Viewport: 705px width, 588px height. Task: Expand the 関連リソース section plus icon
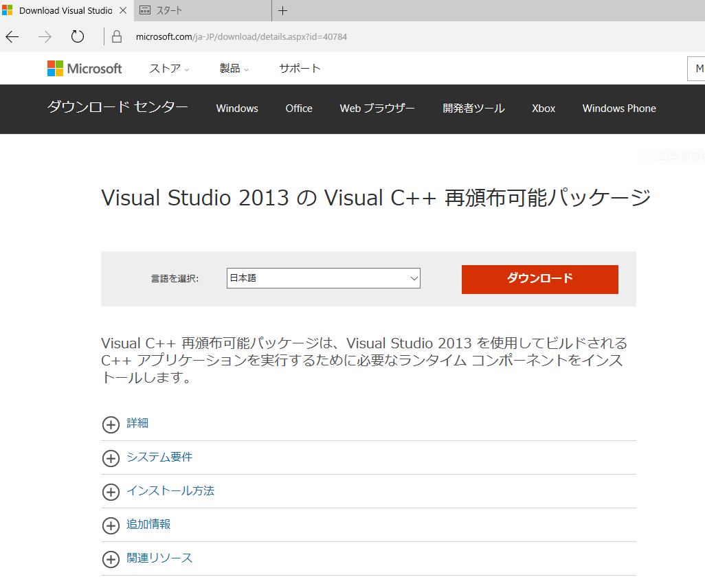111,559
